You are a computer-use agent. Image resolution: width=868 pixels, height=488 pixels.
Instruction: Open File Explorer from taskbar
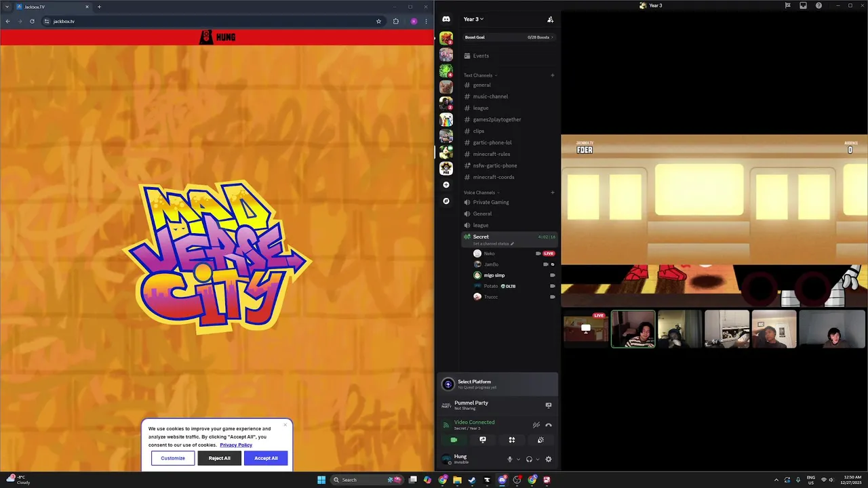(x=457, y=480)
